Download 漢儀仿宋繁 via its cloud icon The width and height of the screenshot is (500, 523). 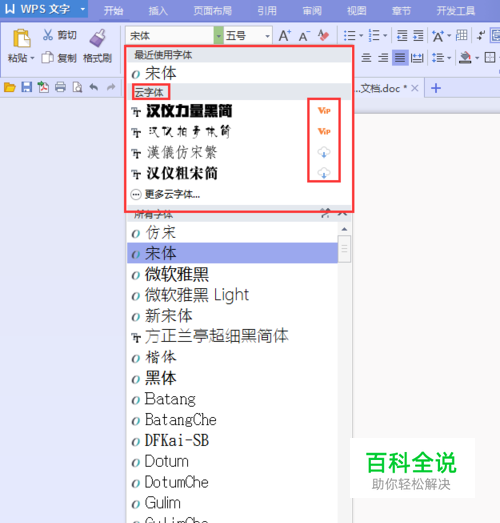pos(324,152)
